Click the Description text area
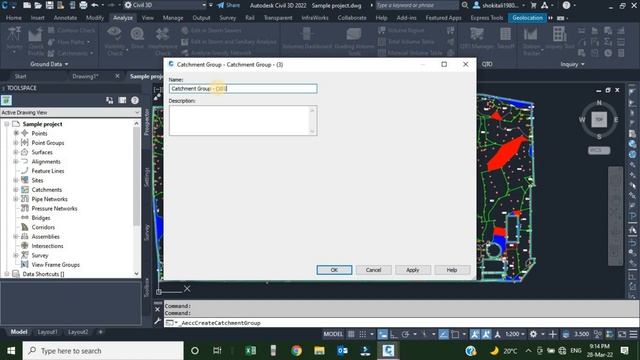 [243, 120]
